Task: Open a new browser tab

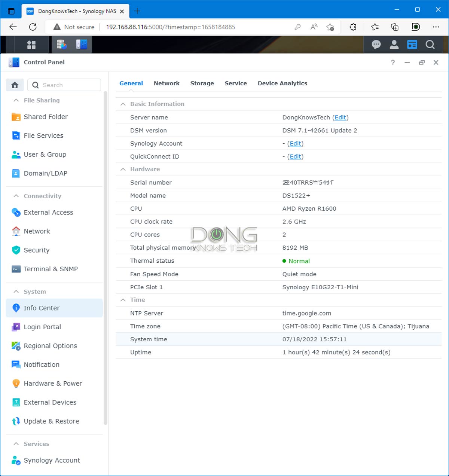Action: [137, 11]
